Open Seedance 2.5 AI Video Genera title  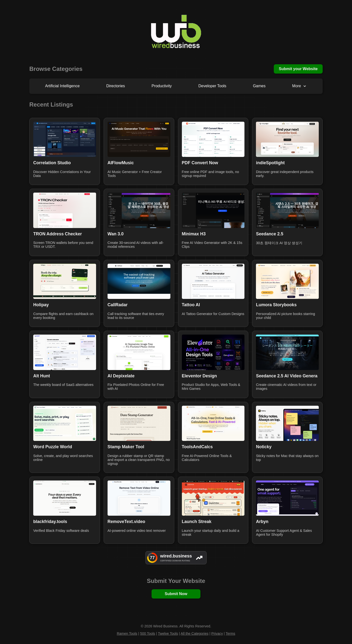click(287, 376)
